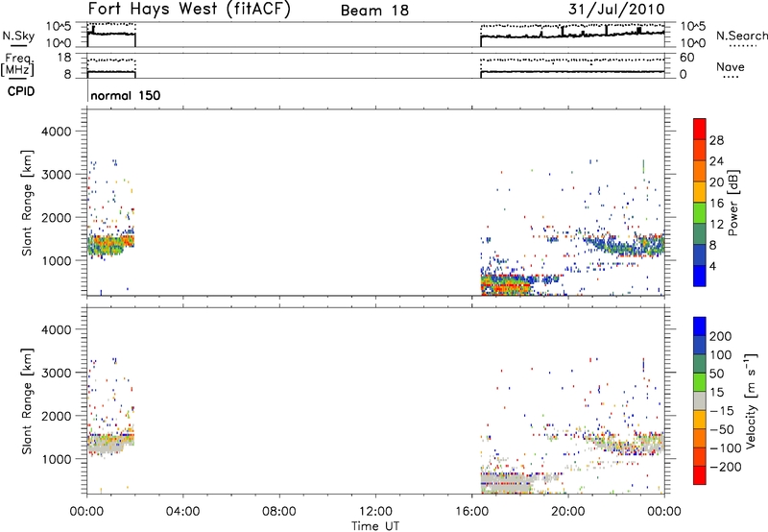Click the '08:00' time tick label
Screen dimensions: 768x532
(x=278, y=512)
